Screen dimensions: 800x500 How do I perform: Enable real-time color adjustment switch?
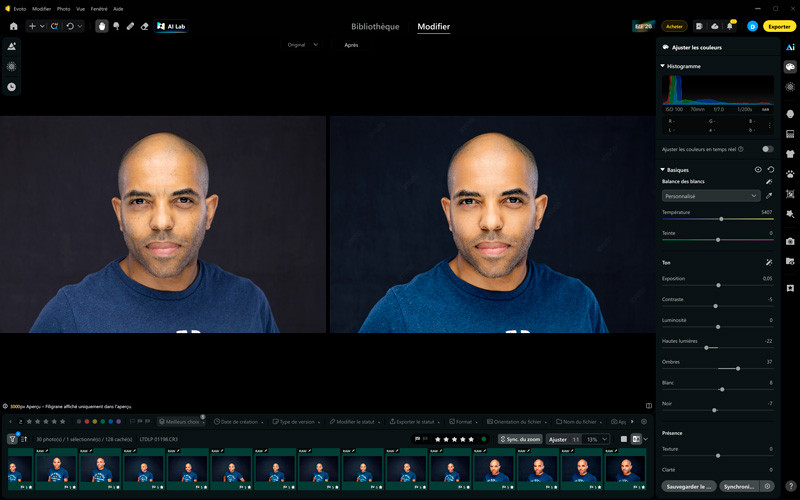coord(767,149)
